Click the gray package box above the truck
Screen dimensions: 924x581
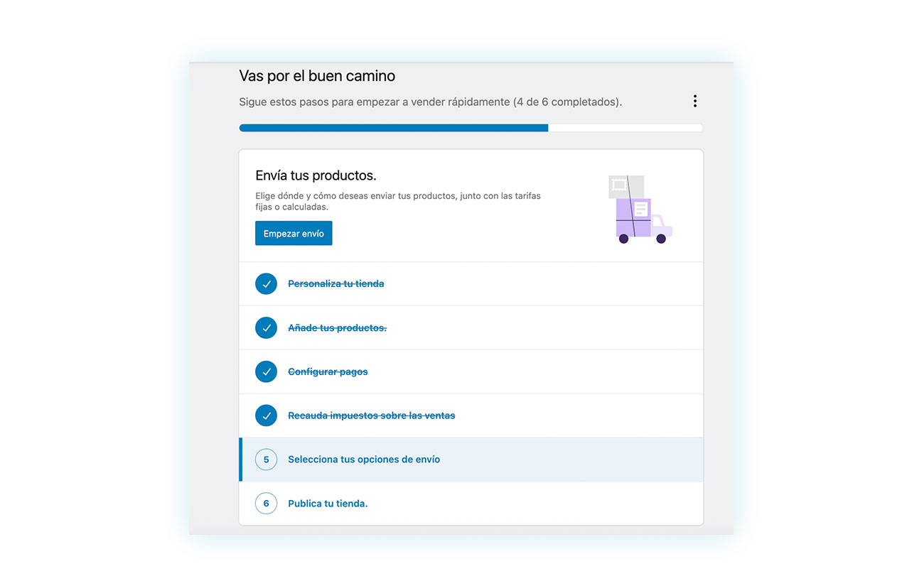click(x=626, y=186)
